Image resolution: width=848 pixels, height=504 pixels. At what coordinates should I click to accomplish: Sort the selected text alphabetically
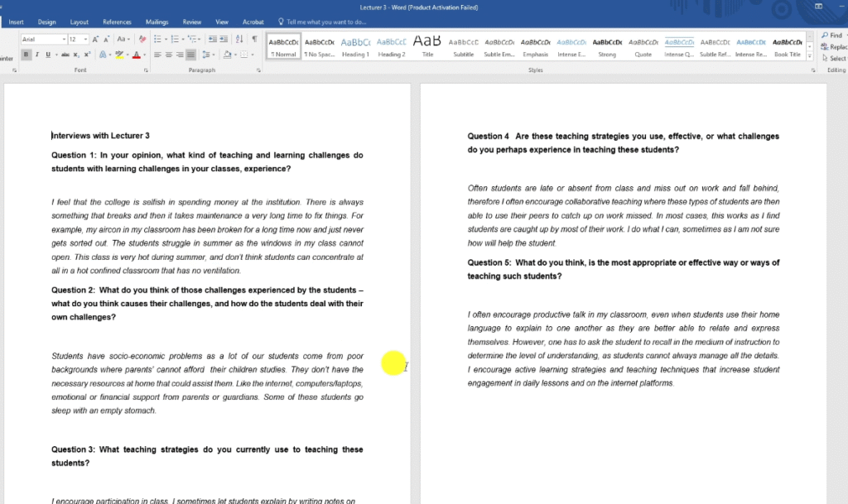coord(239,39)
